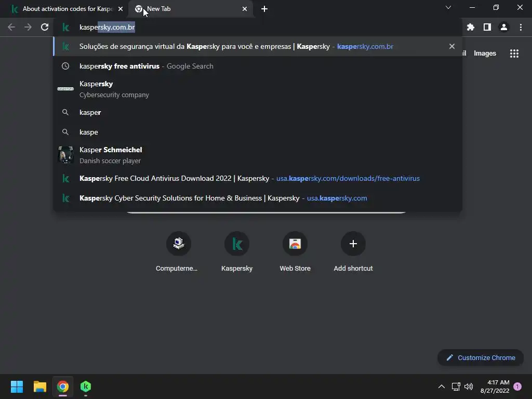The image size is (532, 399).
Task: Open the Images link
Action: pyautogui.click(x=485, y=54)
